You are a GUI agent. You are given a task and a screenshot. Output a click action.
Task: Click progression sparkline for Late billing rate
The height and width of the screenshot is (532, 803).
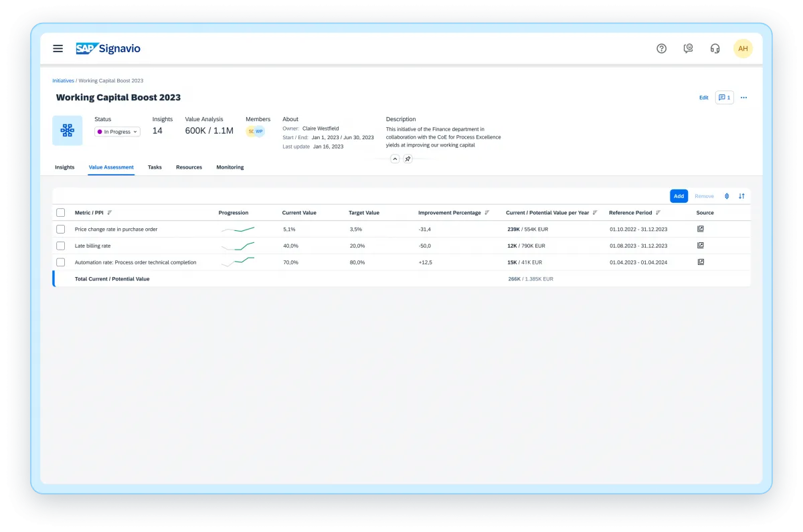click(238, 246)
